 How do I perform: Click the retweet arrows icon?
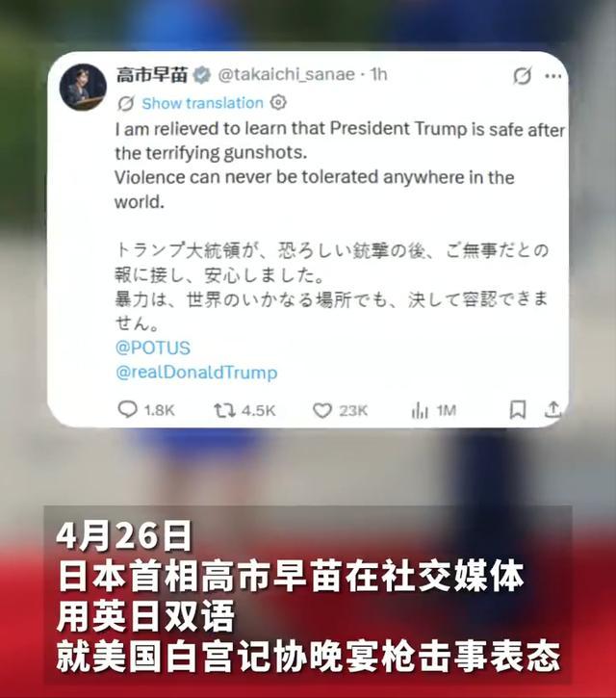coord(225,410)
